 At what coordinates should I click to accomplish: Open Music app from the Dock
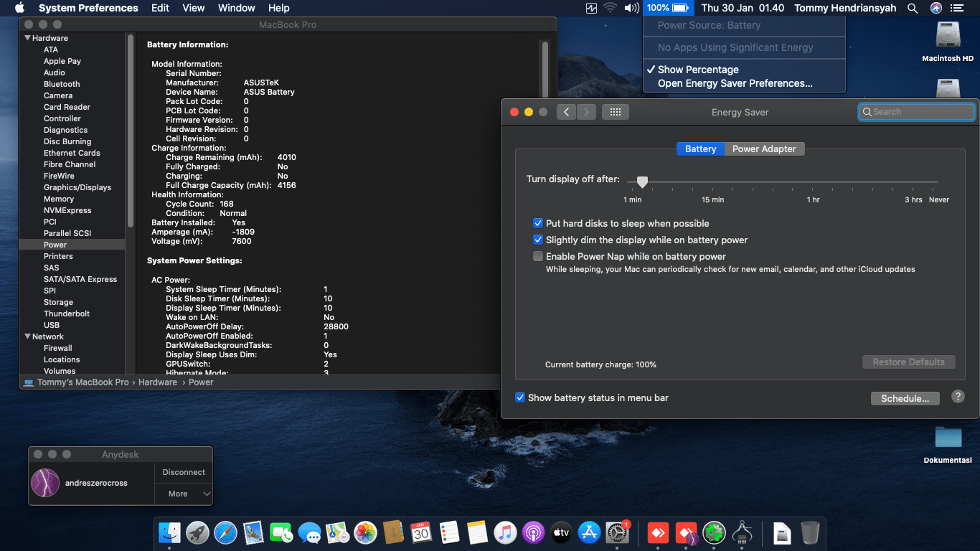coord(505,532)
